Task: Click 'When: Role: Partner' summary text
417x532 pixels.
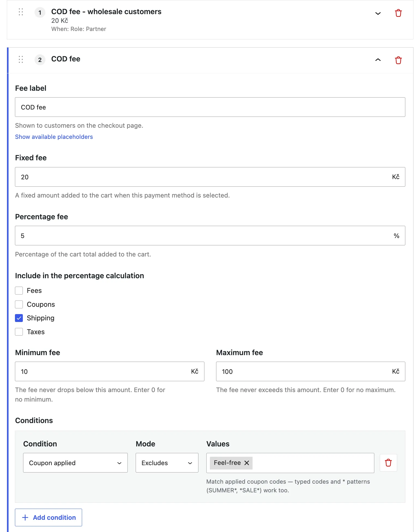Action: [x=79, y=29]
